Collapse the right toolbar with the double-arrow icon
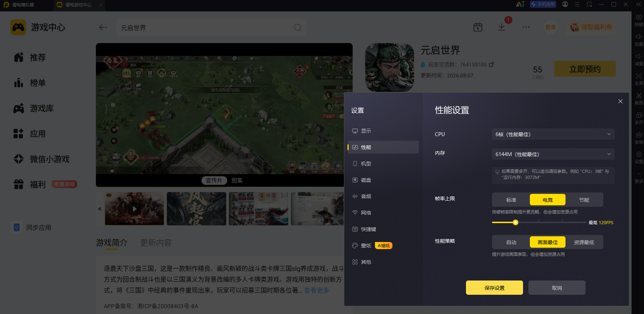This screenshot has height=314, width=644. [x=639, y=4]
